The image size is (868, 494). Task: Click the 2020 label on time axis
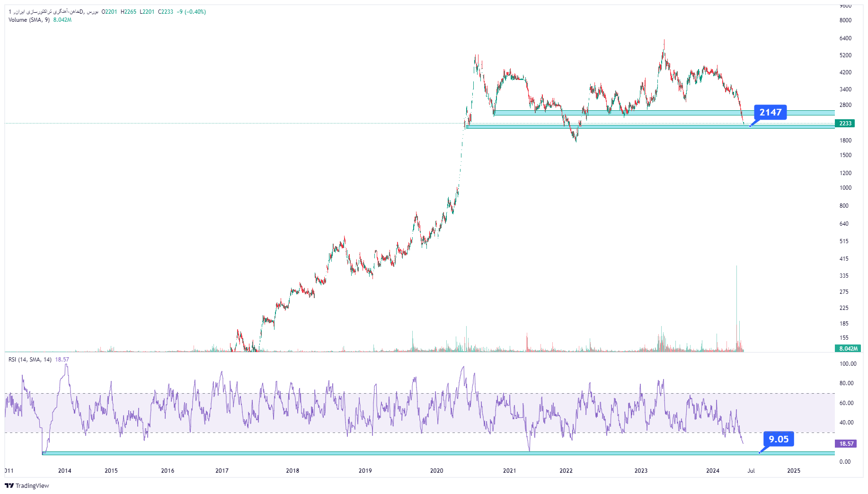coord(436,471)
